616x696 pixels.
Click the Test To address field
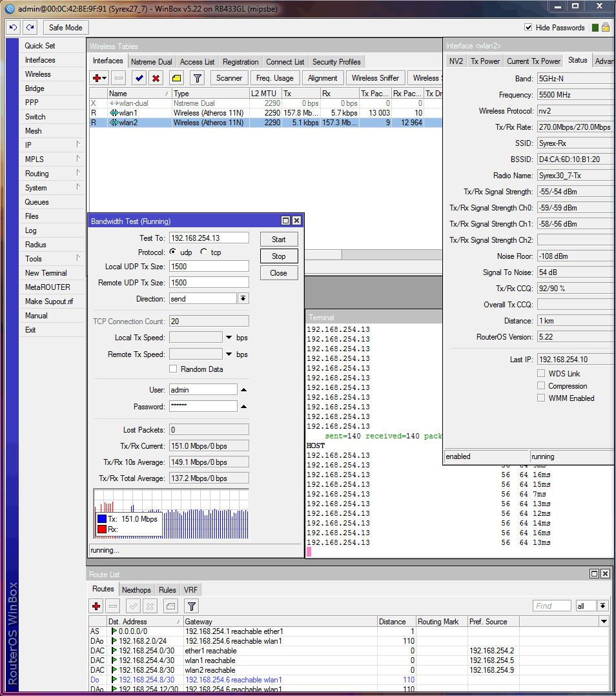tap(209, 238)
